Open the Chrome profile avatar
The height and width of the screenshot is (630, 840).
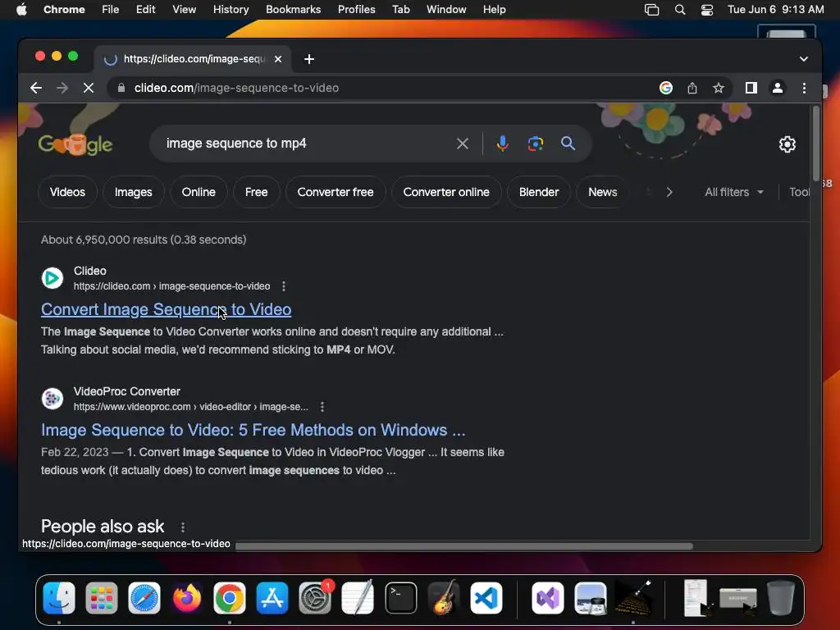778,88
